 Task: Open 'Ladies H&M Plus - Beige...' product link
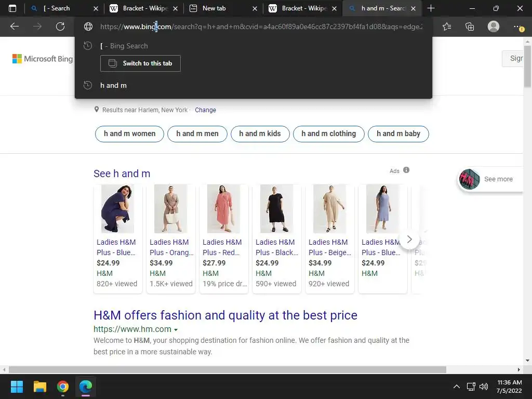coord(329,247)
